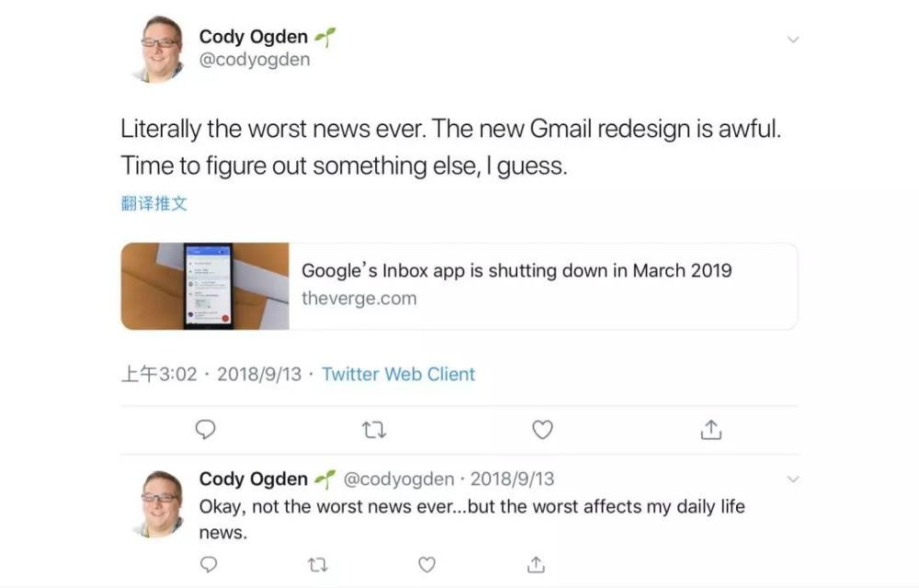Share the main tweet via the share icon
The image size is (919, 588).
coord(711,430)
